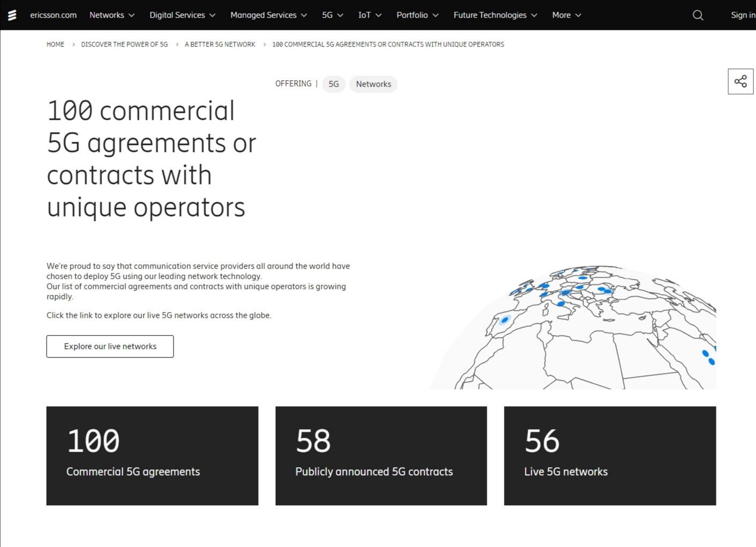Click the 56 Live 5G networks card
Viewport: 756px width, 547px height.
[x=610, y=455]
